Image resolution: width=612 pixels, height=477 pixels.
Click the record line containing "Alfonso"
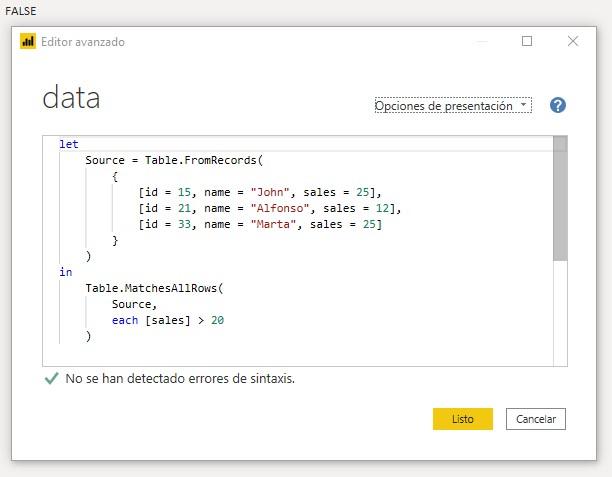point(269,208)
